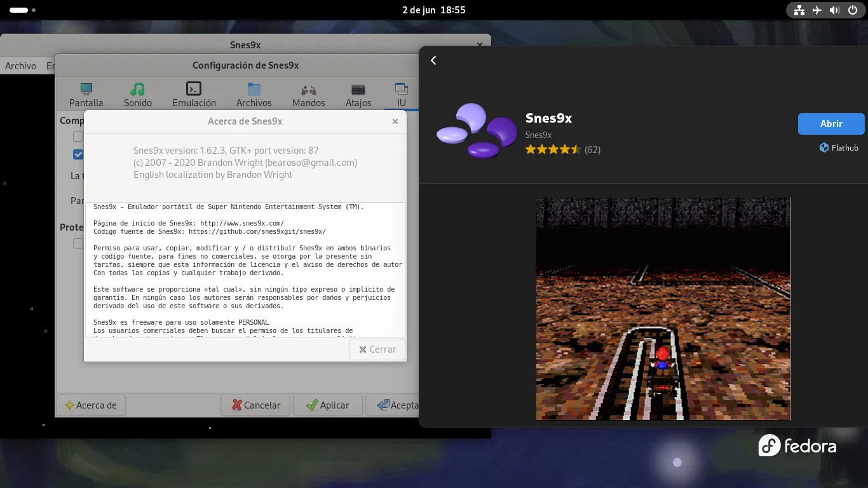Viewport: 868px width, 488px height.
Task: Click the Acerca de button
Action: click(91, 405)
